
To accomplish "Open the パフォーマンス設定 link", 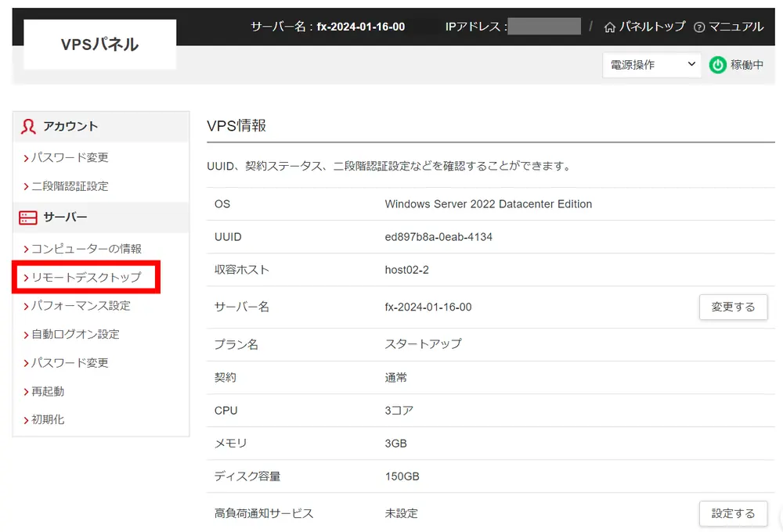I will [78, 305].
